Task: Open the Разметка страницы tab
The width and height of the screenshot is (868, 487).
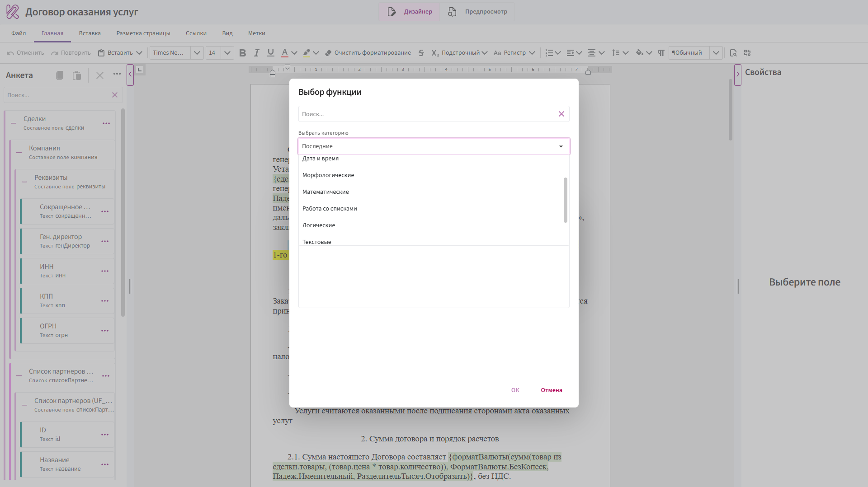Action: coord(143,33)
